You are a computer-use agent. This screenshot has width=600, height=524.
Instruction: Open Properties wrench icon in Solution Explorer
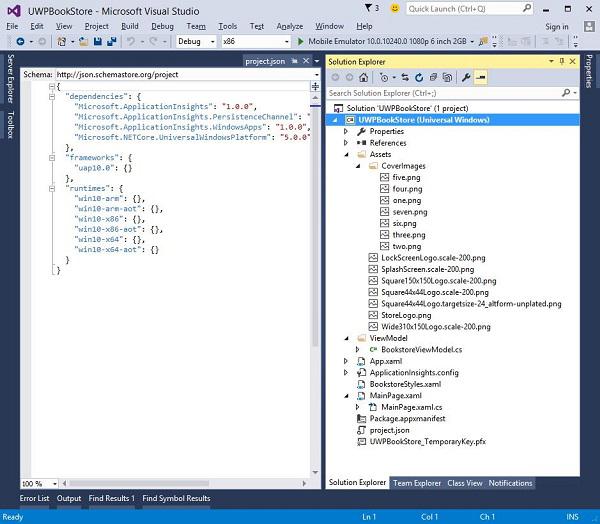pos(465,77)
